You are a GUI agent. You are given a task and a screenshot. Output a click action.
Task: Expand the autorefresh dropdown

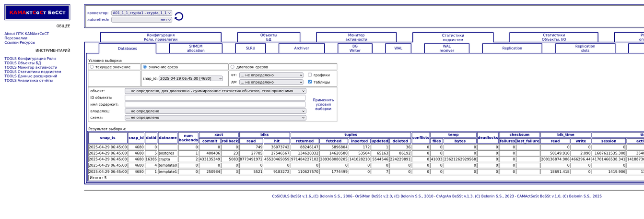pyautogui.click(x=141, y=20)
